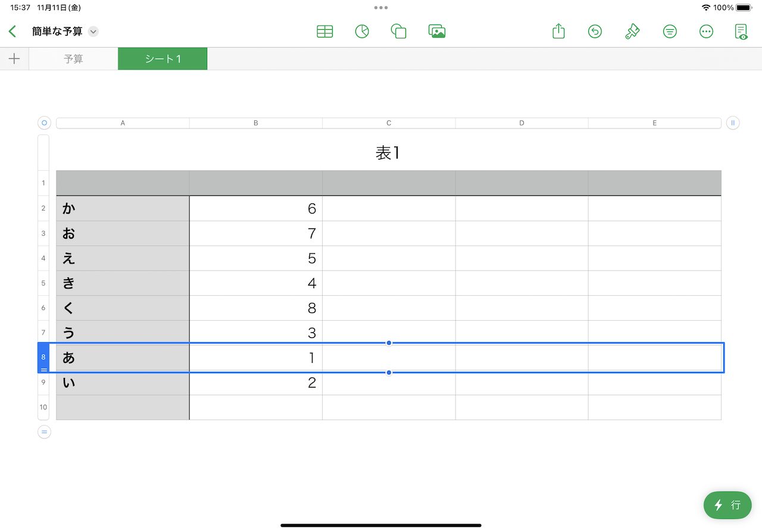The image size is (762, 532).
Task: Tap the selected row 8 header
Action: coord(43,358)
